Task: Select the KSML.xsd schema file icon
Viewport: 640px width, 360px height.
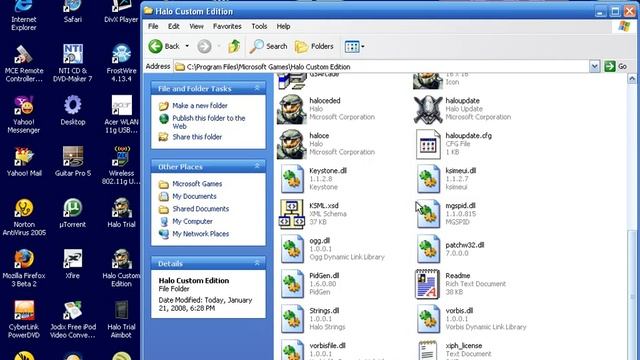Action: [292, 214]
